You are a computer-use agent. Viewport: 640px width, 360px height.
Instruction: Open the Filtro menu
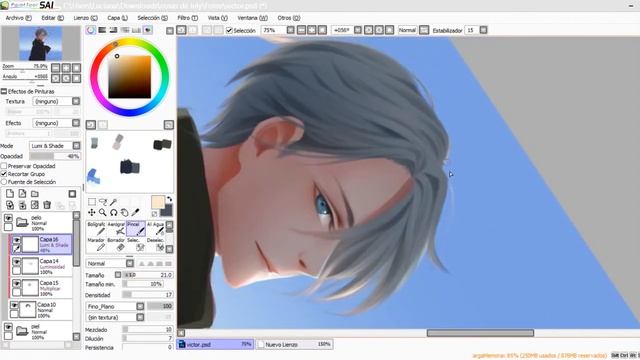pyautogui.click(x=187, y=18)
